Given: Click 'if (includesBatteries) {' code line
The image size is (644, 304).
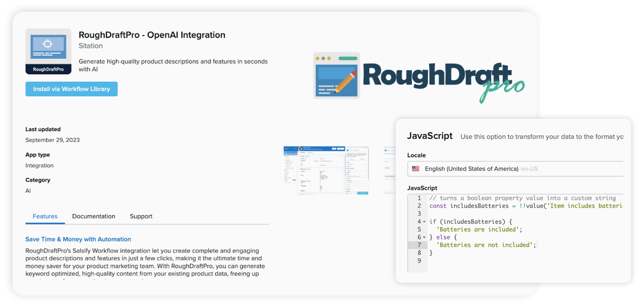Looking at the screenshot, I should pos(471,222).
